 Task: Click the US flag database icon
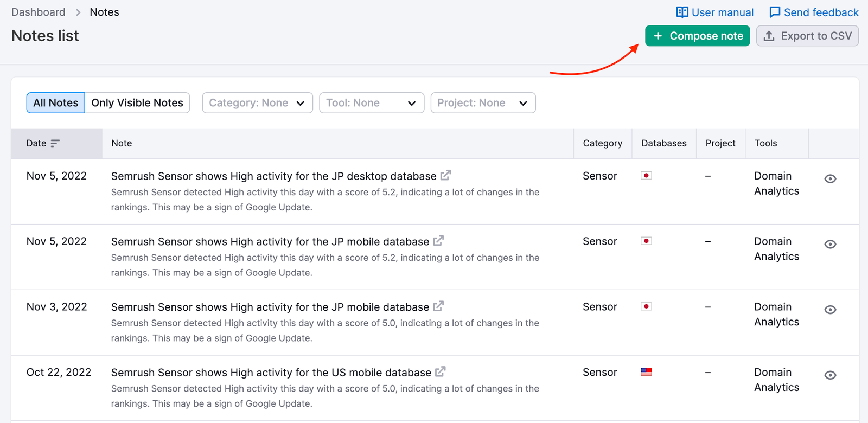point(646,372)
